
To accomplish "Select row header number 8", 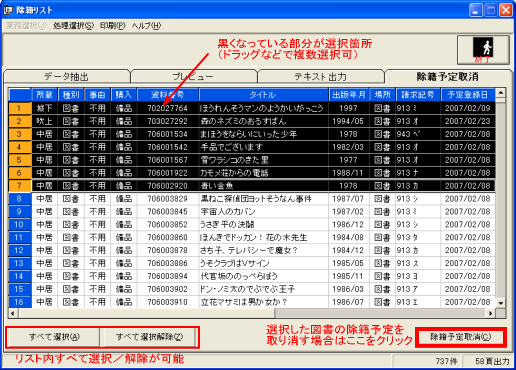I will pos(19,199).
